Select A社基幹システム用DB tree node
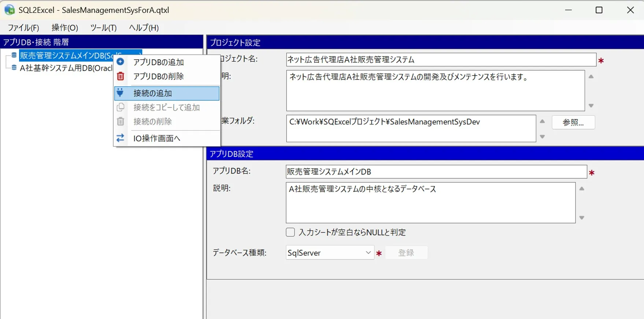The width and height of the screenshot is (644, 319). (66, 68)
